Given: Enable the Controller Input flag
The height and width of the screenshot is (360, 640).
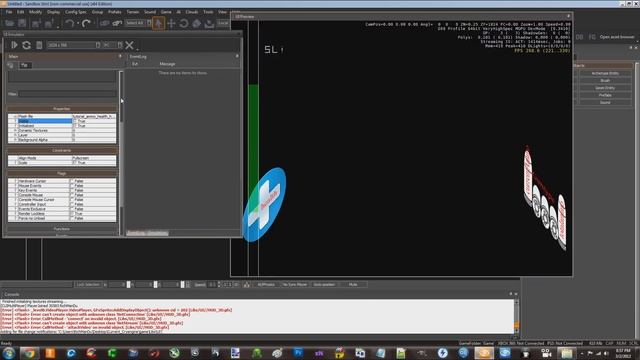Looking at the screenshot, I should pos(72,204).
